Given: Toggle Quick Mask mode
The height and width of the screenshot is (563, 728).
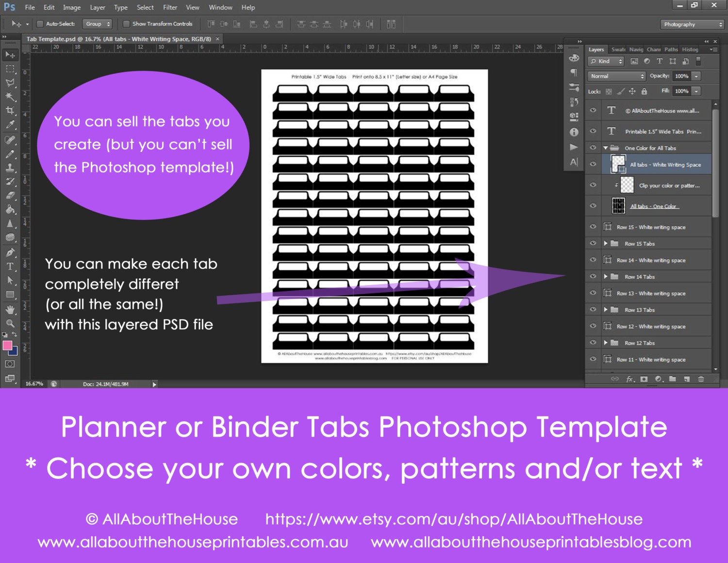Looking at the screenshot, I should tap(10, 364).
